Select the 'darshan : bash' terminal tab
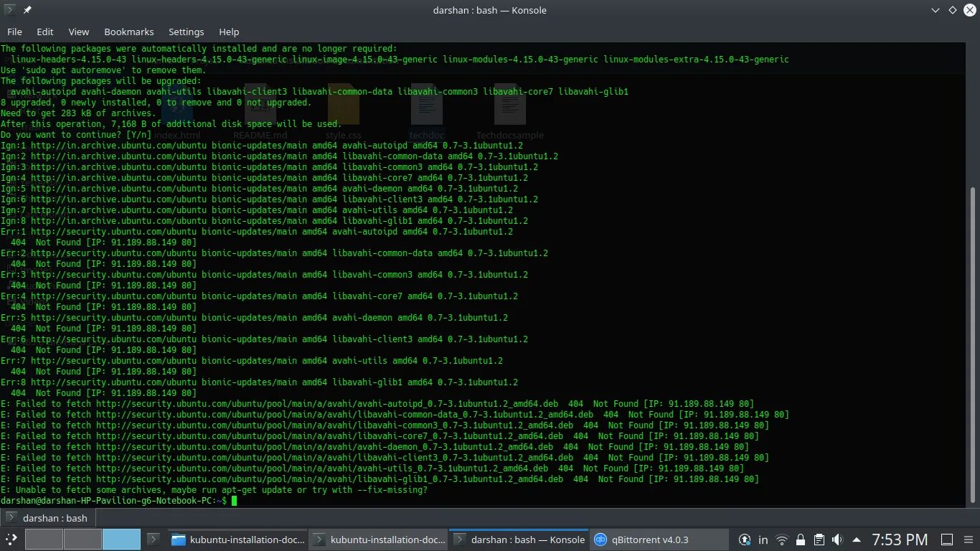Viewport: 980px width, 551px height. point(48,517)
